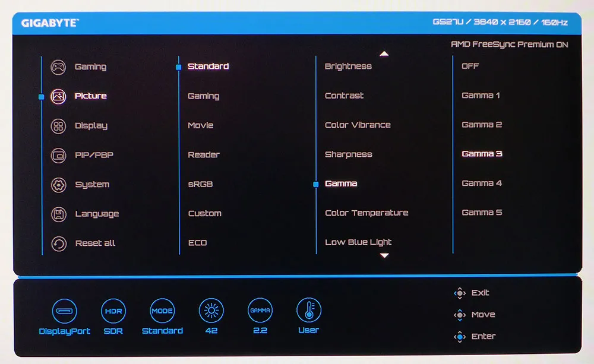This screenshot has width=594, height=364.
Task: Select Custom picture mode
Action: (x=204, y=213)
